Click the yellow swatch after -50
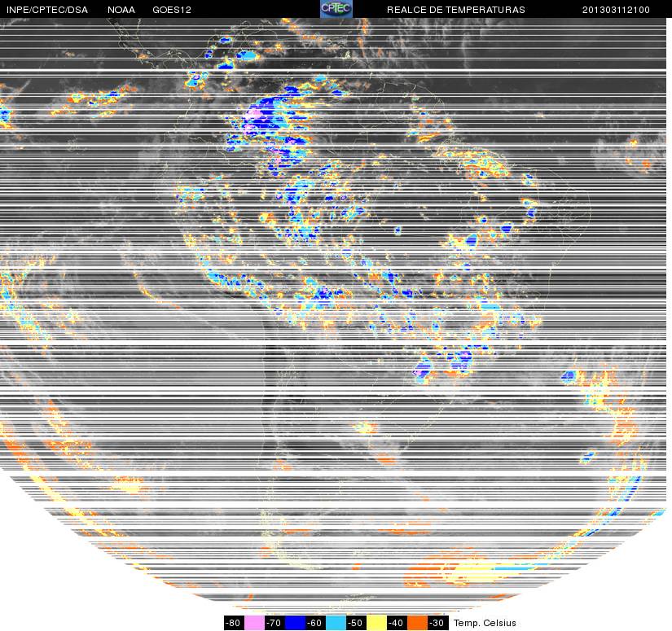Screen dimensions: 672x631 376,623
